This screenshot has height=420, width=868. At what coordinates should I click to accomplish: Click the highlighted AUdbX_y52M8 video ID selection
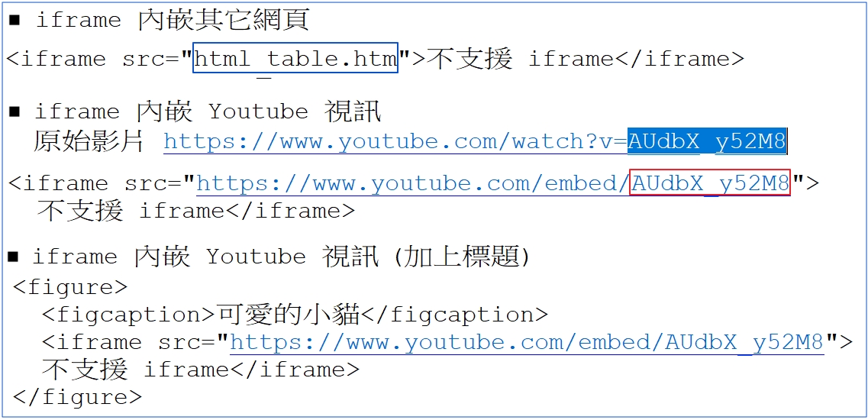pos(707,142)
